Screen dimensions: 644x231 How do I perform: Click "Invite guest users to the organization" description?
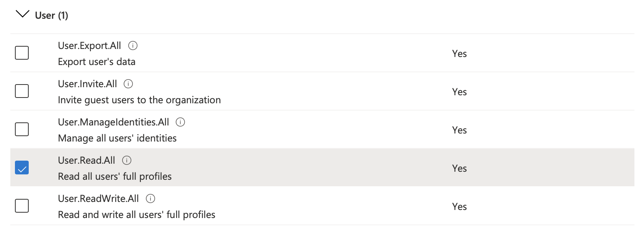[139, 100]
